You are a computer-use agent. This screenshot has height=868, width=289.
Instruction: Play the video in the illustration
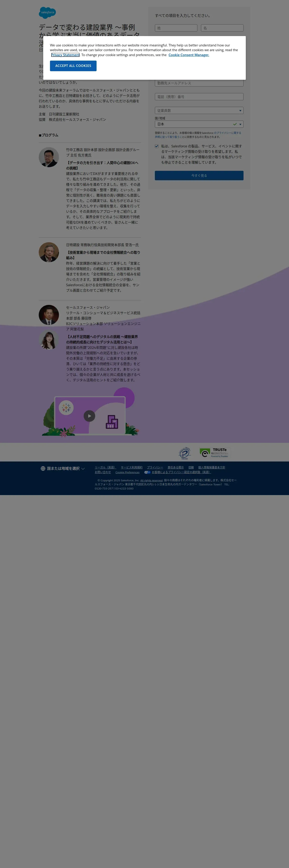90,416
